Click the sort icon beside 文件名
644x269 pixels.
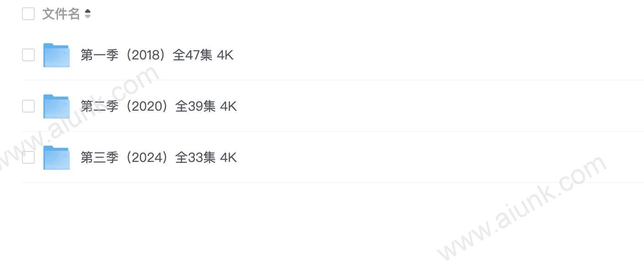88,14
